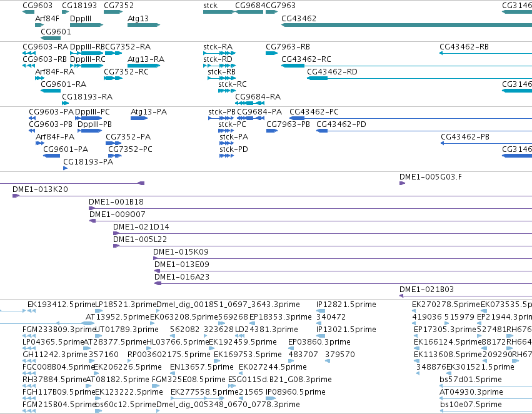Click the AT04930.3prime EST label
This screenshot has height=414, width=532.
pos(471,393)
